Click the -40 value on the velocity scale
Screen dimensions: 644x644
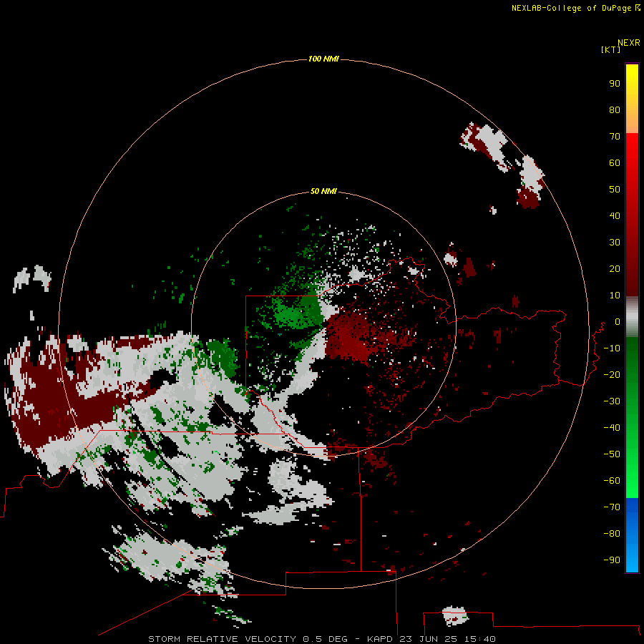click(612, 428)
